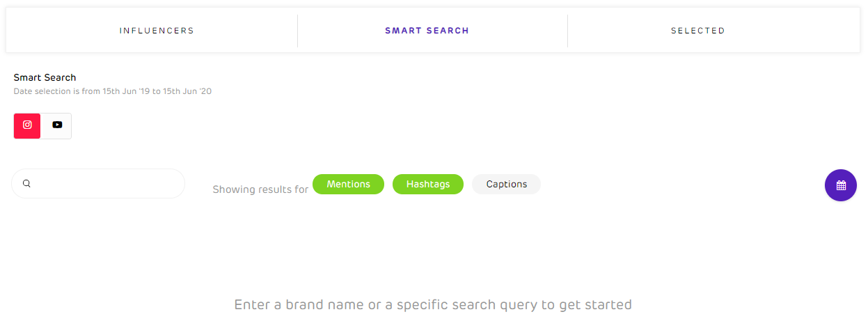Open the Influencers tab
Viewport: 868px width, 335px height.
(x=157, y=31)
